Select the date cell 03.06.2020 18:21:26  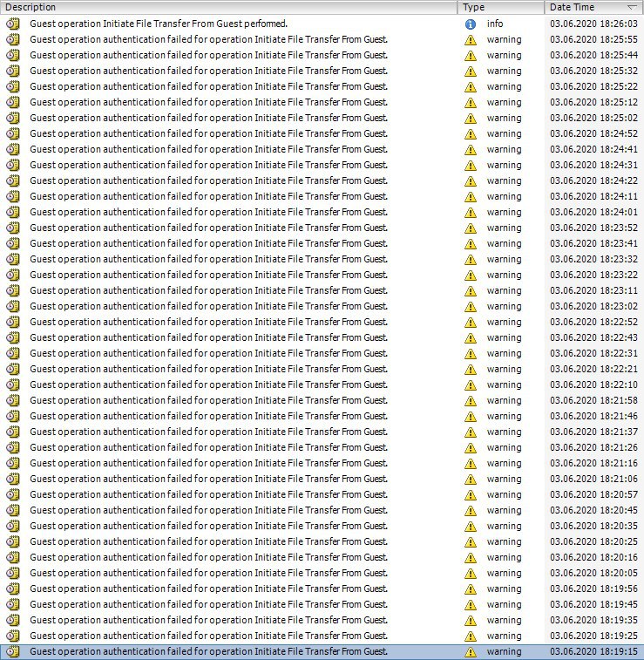[x=594, y=447]
